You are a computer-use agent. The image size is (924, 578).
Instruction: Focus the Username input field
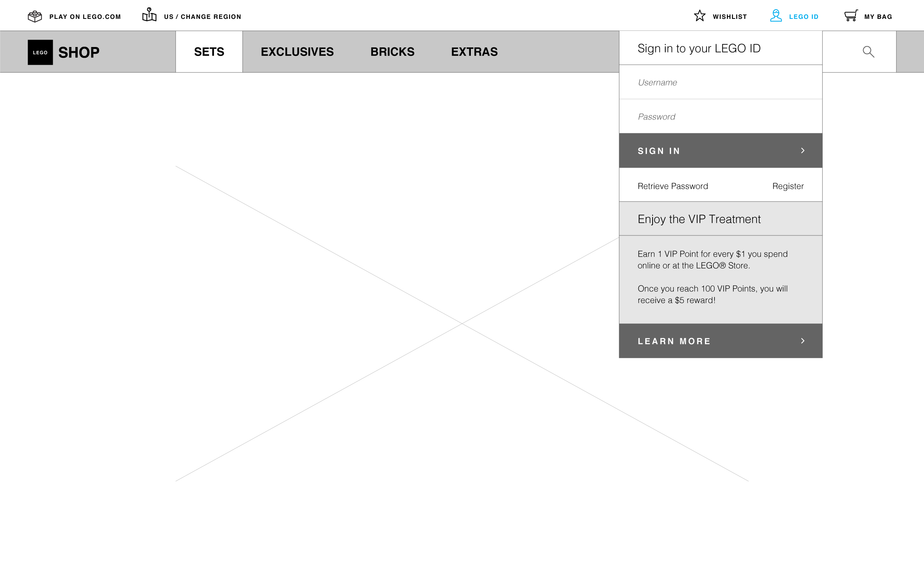720,82
